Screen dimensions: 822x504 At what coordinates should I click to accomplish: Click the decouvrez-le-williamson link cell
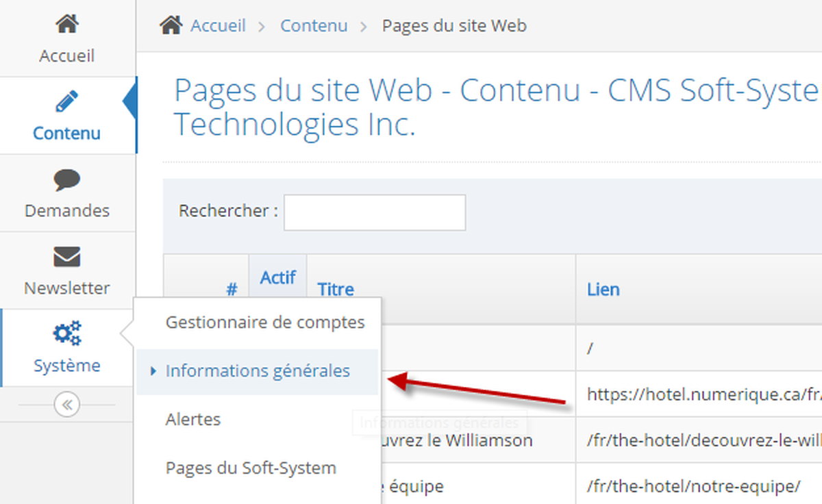(699, 440)
